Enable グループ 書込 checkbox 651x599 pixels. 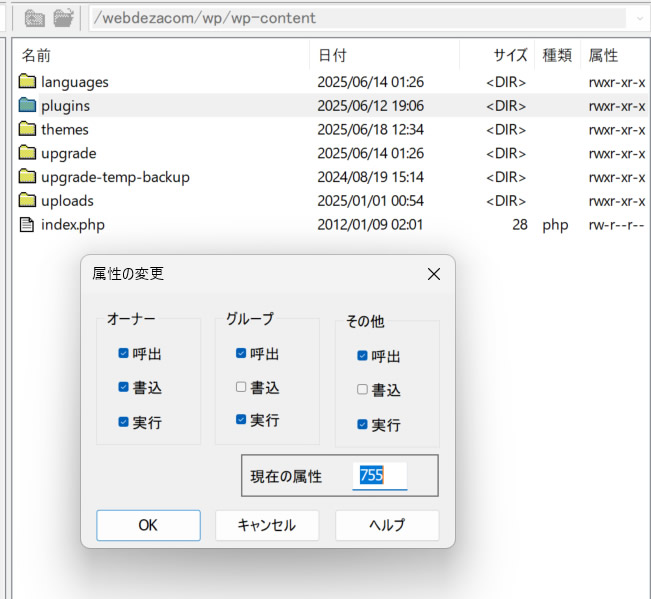241,387
